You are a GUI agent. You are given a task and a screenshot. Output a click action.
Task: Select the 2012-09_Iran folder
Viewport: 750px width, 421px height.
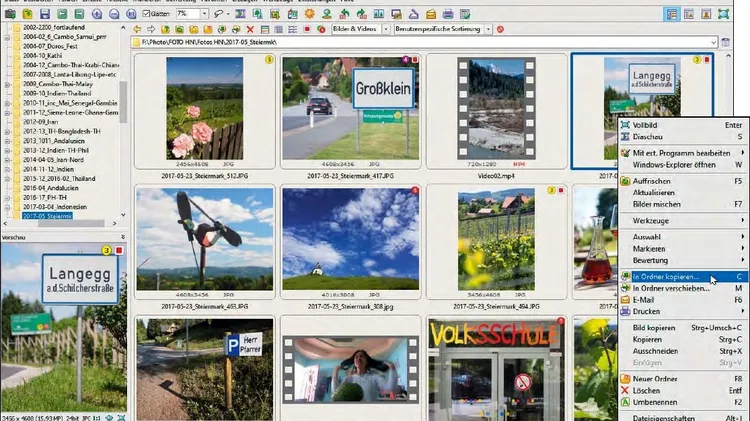click(x=40, y=122)
